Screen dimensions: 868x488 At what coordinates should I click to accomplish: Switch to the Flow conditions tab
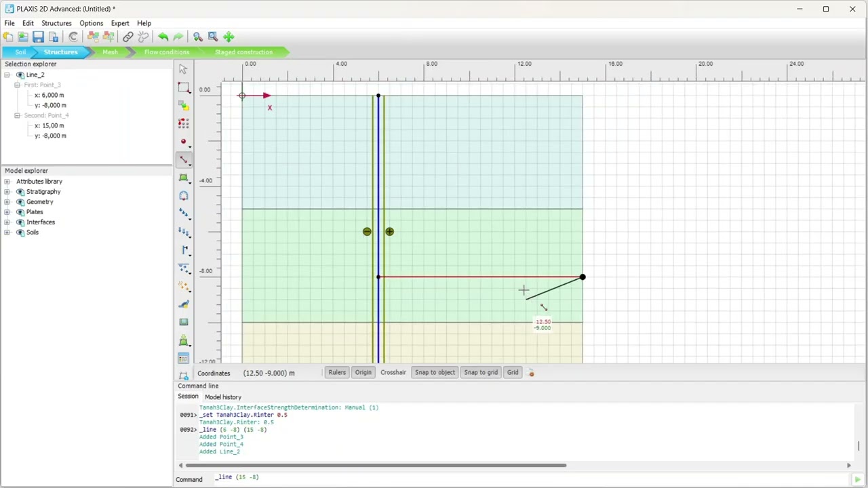pos(166,52)
